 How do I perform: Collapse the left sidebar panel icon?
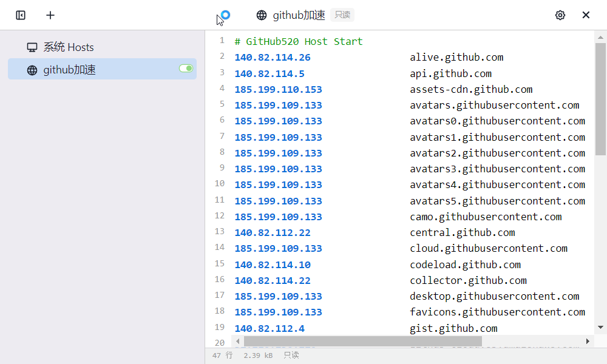(x=21, y=15)
